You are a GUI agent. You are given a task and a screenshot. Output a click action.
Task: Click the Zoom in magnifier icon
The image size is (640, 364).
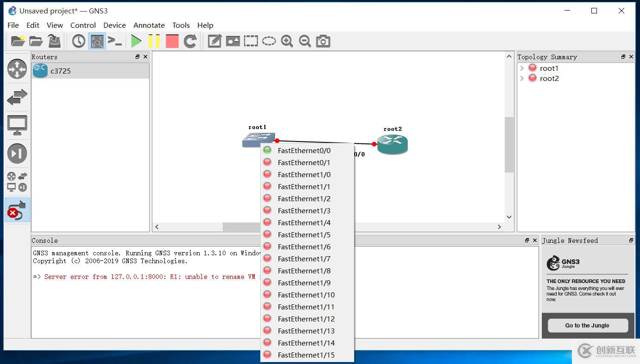tap(287, 41)
